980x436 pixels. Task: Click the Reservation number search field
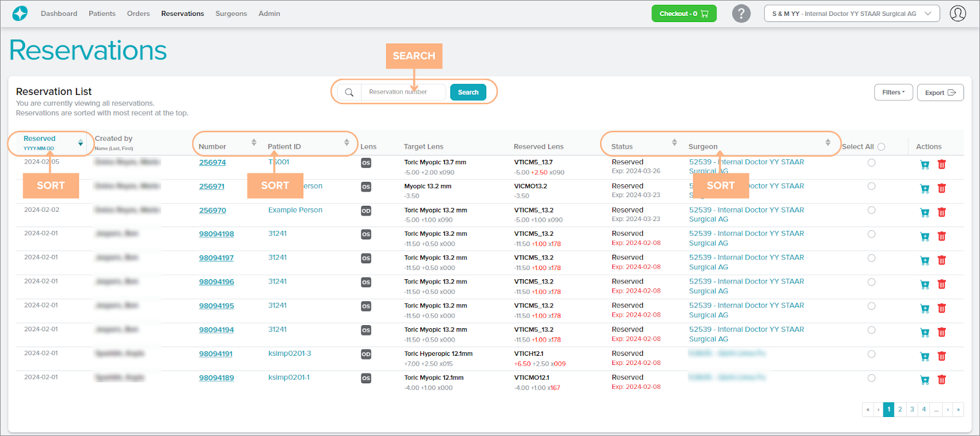pyautogui.click(x=403, y=92)
